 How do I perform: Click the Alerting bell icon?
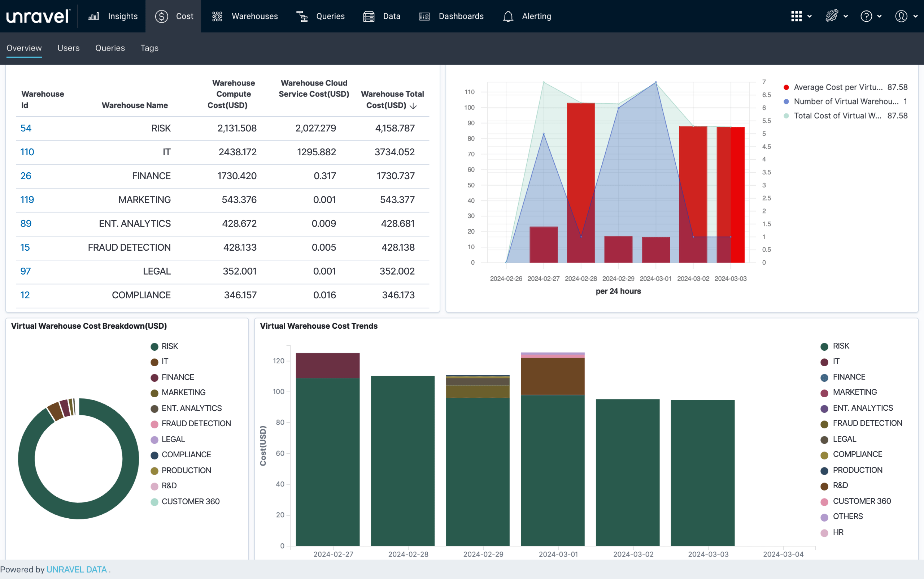pos(508,16)
